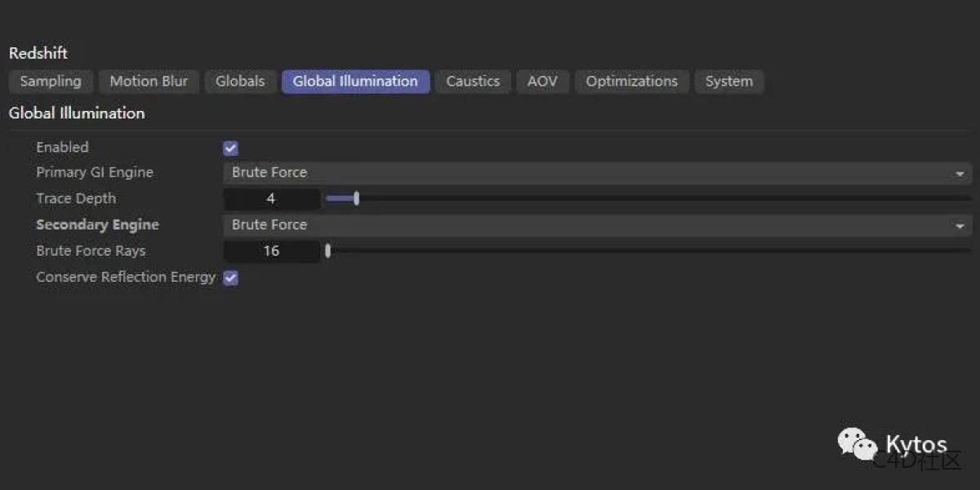Click the Primary GI Engine dropdown arrow
Screen dimensions: 980x490
tap(960, 172)
